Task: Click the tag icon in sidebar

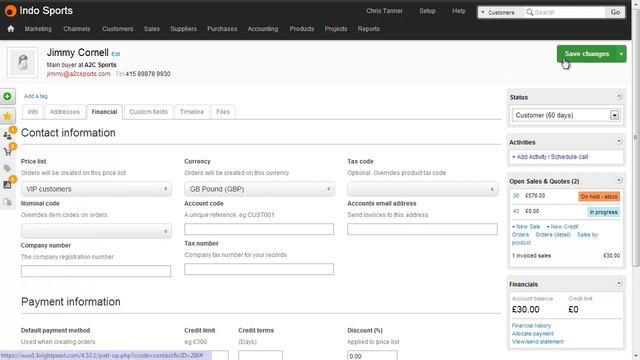Action: (x=7, y=168)
